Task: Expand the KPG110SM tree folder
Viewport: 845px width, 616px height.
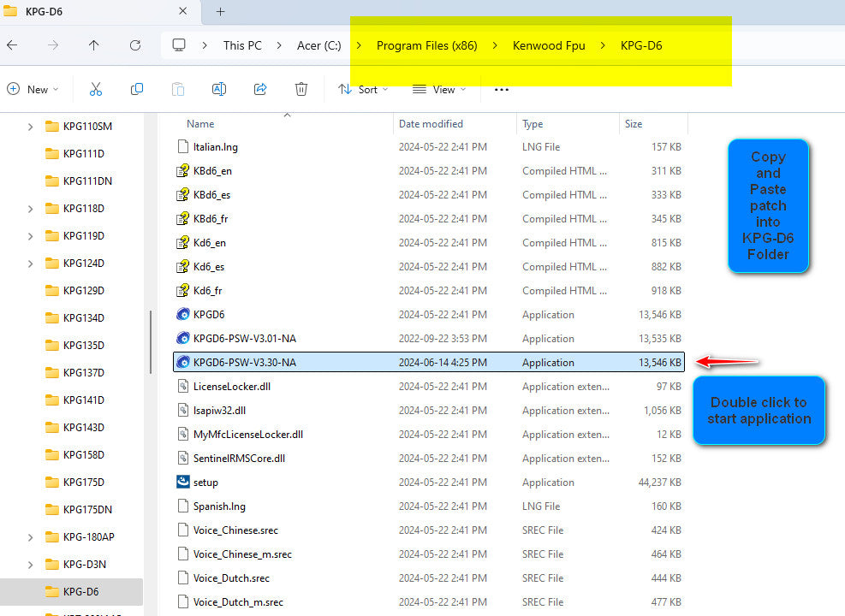Action: click(30, 127)
